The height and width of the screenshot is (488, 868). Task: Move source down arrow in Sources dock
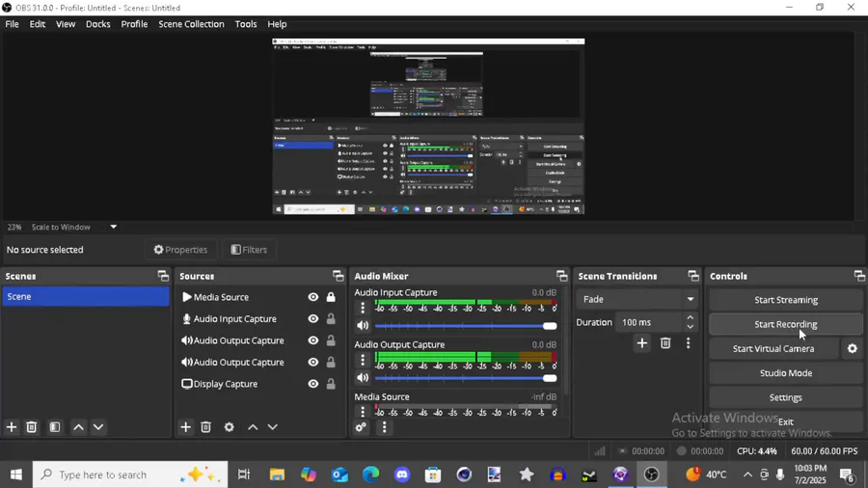272,427
